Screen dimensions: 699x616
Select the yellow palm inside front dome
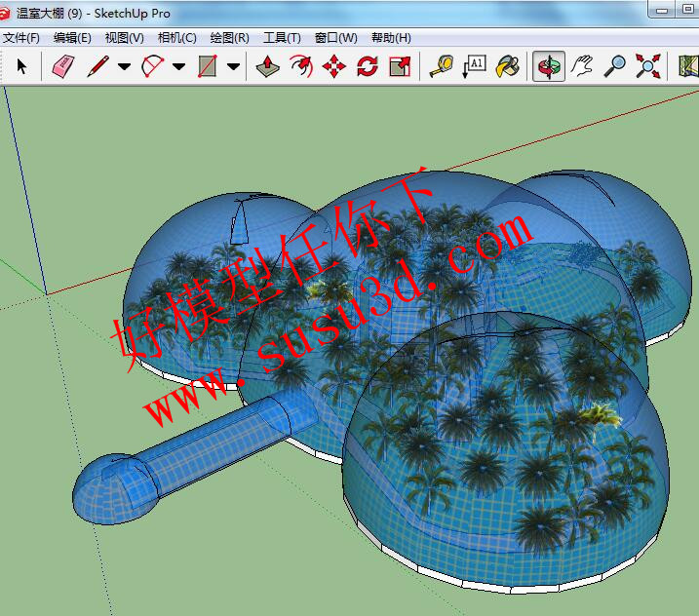click(x=602, y=414)
